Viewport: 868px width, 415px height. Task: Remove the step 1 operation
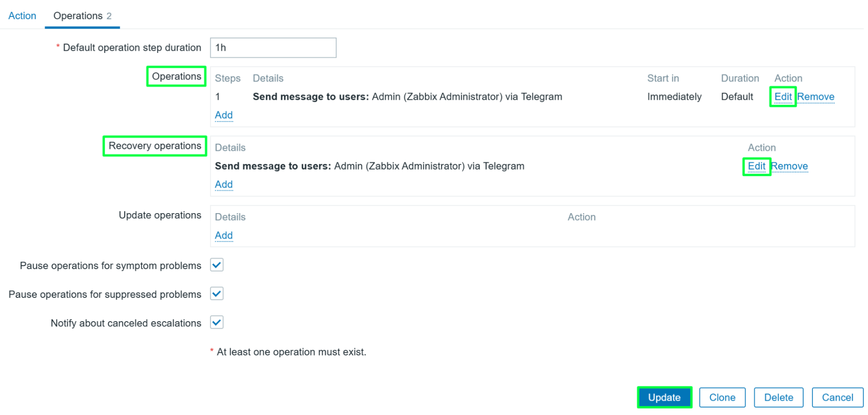pos(815,96)
